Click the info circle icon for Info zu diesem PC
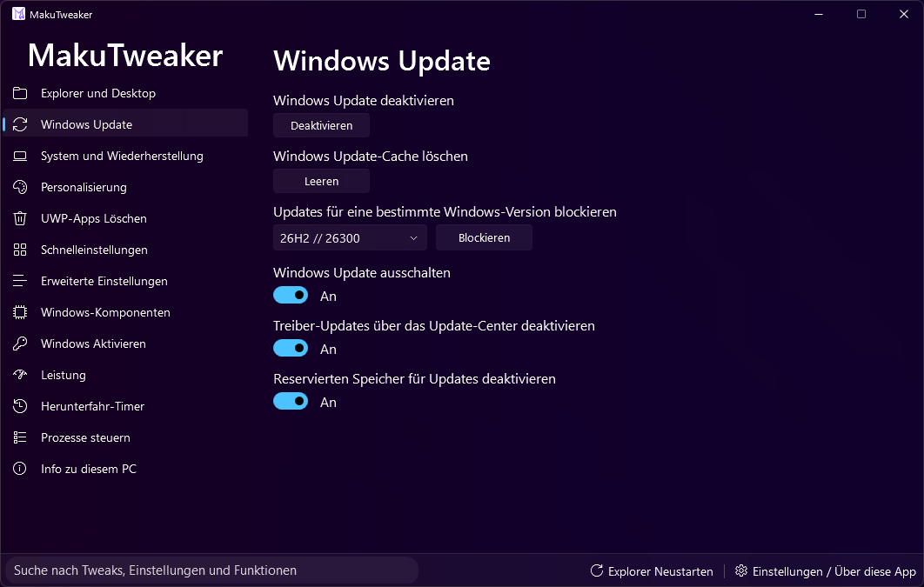Image resolution: width=924 pixels, height=587 pixels. 20,469
